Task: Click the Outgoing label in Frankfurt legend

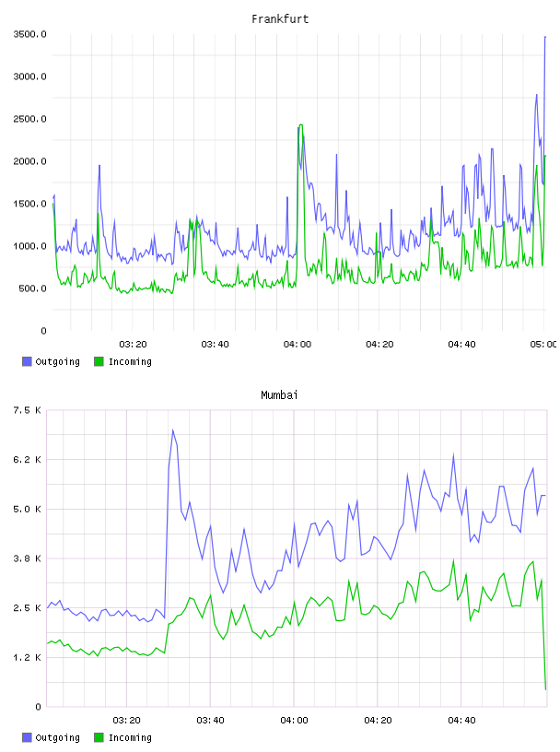Action: [57, 362]
